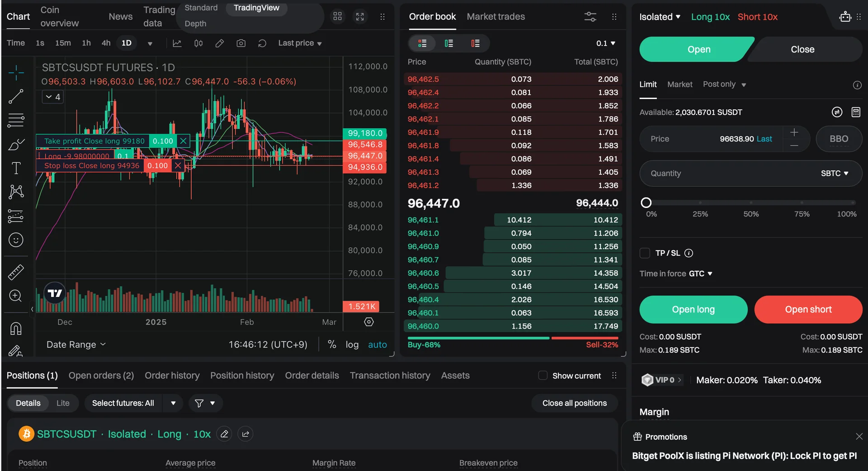Click the 50% mark on quantity slider
The height and width of the screenshot is (471, 868).
[x=751, y=203]
